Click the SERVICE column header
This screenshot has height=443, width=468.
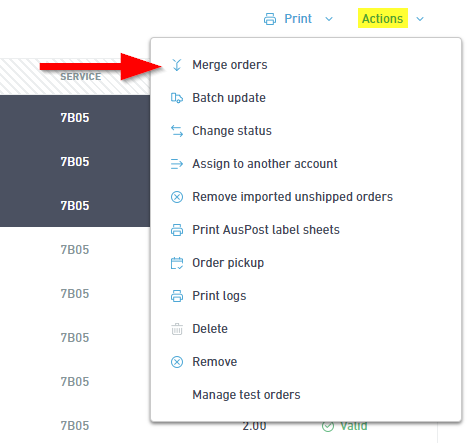point(80,77)
